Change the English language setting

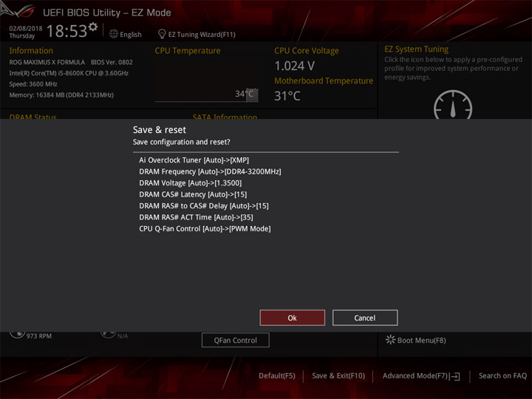[x=131, y=34]
